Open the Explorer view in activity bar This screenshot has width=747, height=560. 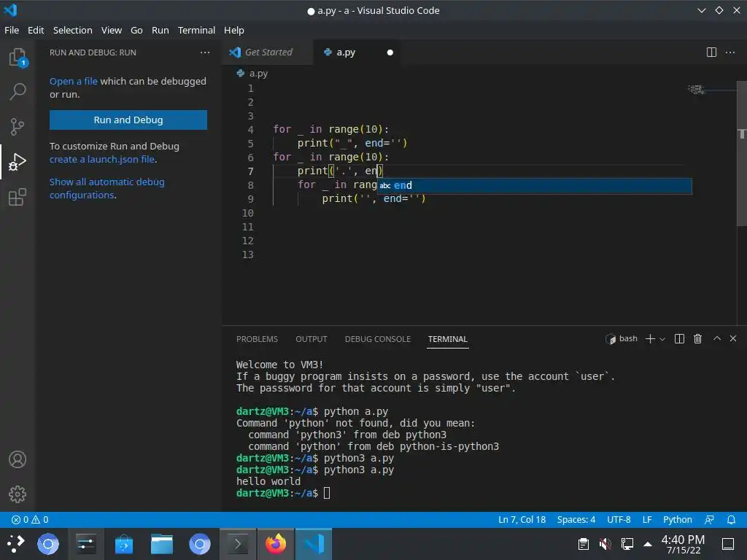18,57
